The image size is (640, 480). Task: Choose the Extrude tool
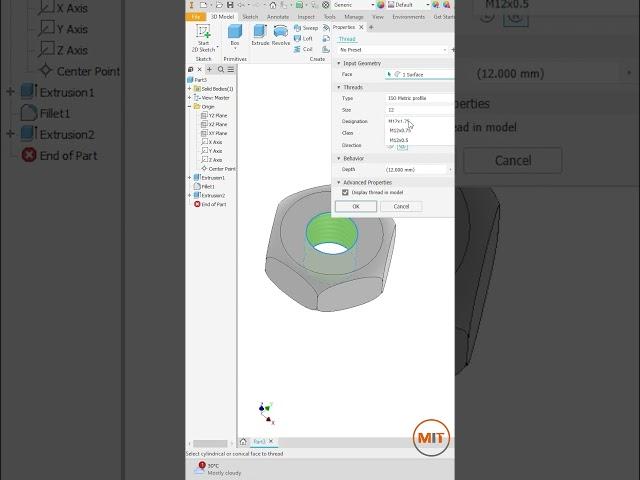(x=260, y=35)
